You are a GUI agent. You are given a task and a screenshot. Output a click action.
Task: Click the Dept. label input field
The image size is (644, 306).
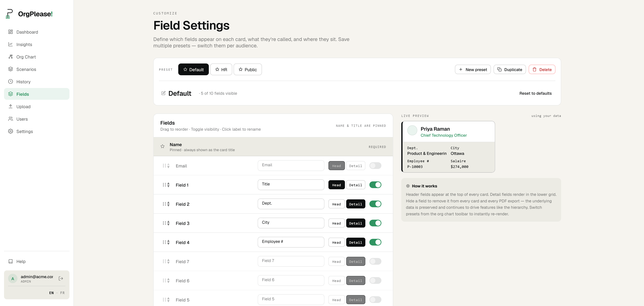291,204
